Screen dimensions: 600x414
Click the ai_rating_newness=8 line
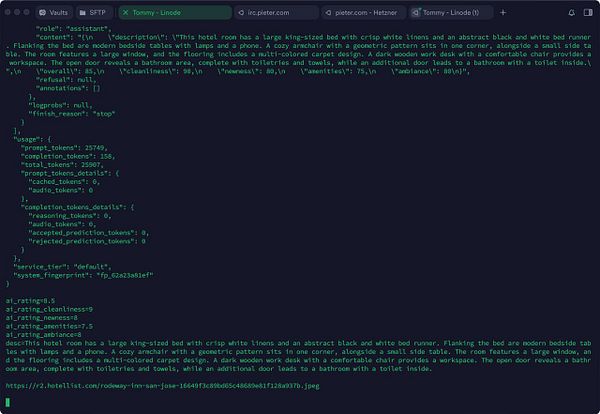[x=42, y=318]
